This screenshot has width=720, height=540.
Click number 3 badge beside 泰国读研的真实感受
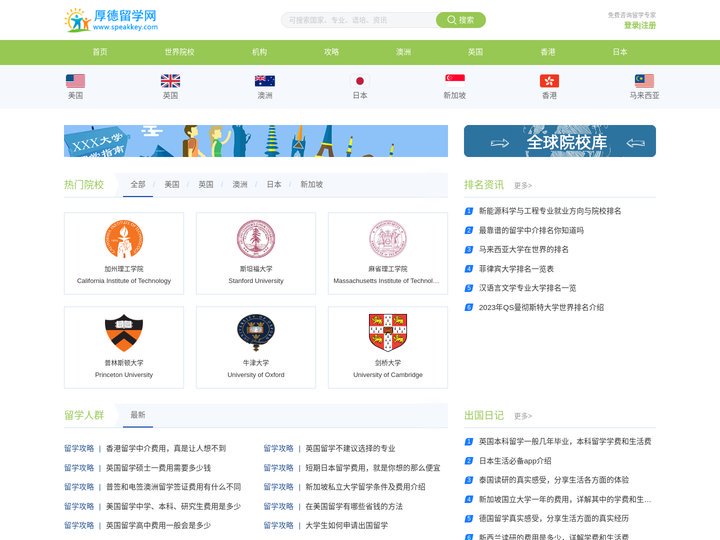(x=469, y=480)
